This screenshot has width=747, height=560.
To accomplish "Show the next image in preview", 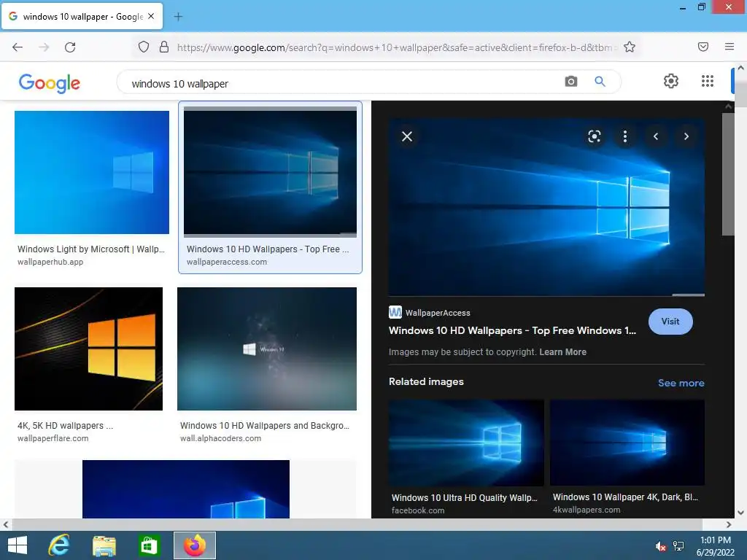I will pos(686,136).
